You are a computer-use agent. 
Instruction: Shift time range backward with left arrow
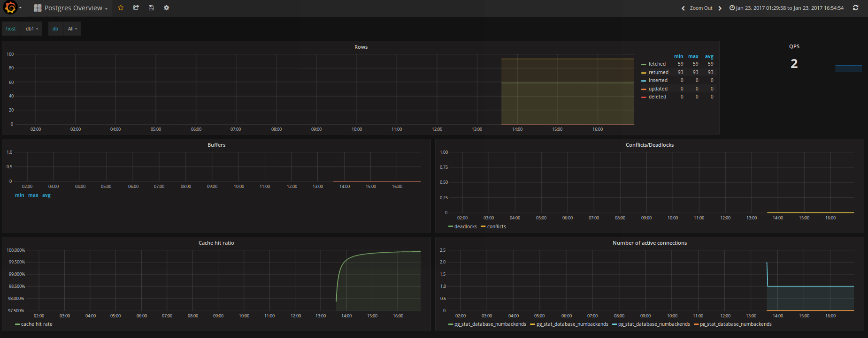pos(683,8)
